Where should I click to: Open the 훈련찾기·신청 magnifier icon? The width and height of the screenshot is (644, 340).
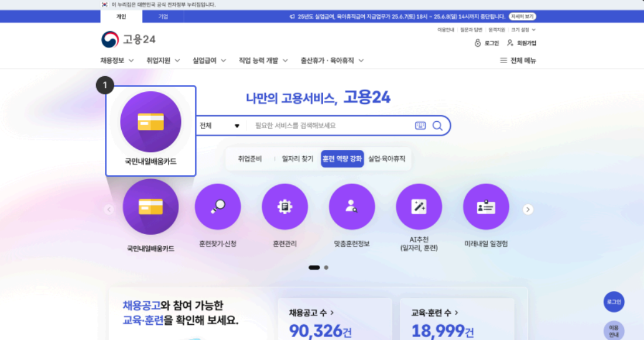pos(218,207)
